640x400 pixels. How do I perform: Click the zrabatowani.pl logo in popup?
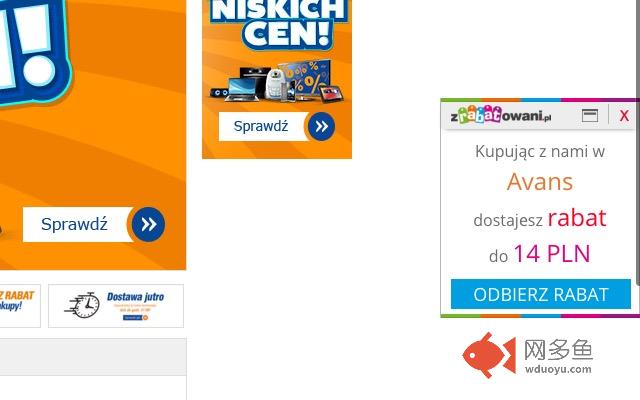[501, 116]
